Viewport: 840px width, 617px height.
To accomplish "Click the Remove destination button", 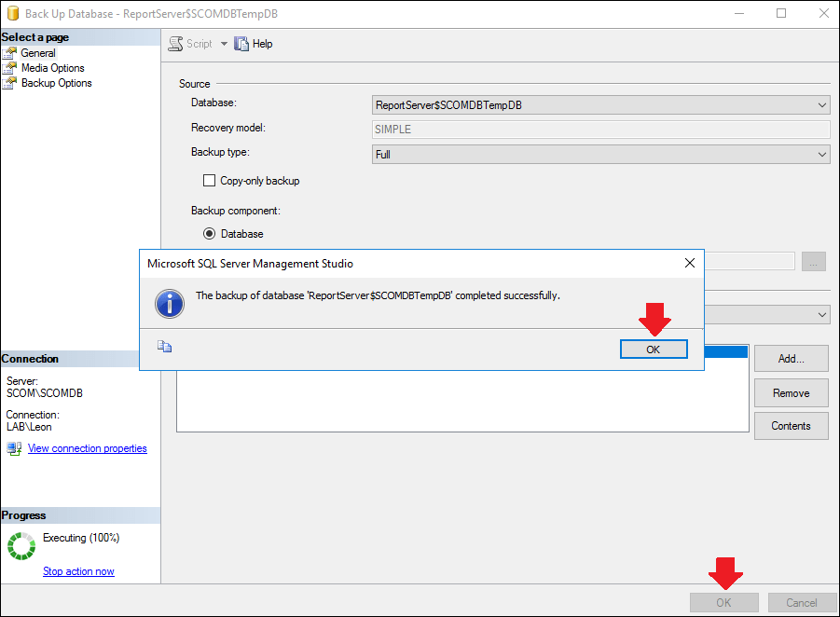I will (792, 393).
